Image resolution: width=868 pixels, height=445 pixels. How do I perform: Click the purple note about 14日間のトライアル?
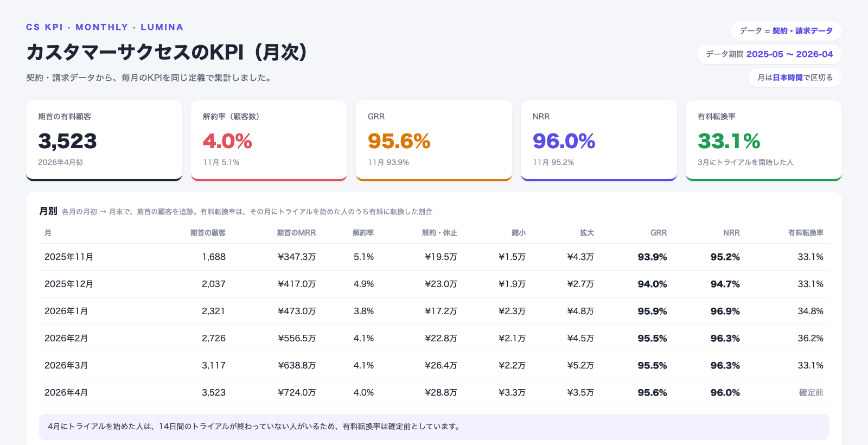(434, 427)
